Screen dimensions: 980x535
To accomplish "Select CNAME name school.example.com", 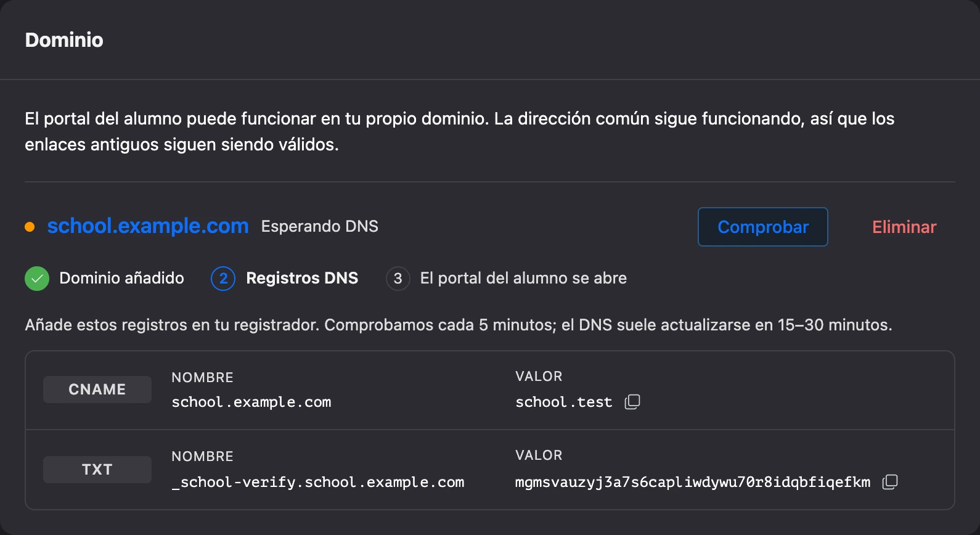I will [x=251, y=402].
